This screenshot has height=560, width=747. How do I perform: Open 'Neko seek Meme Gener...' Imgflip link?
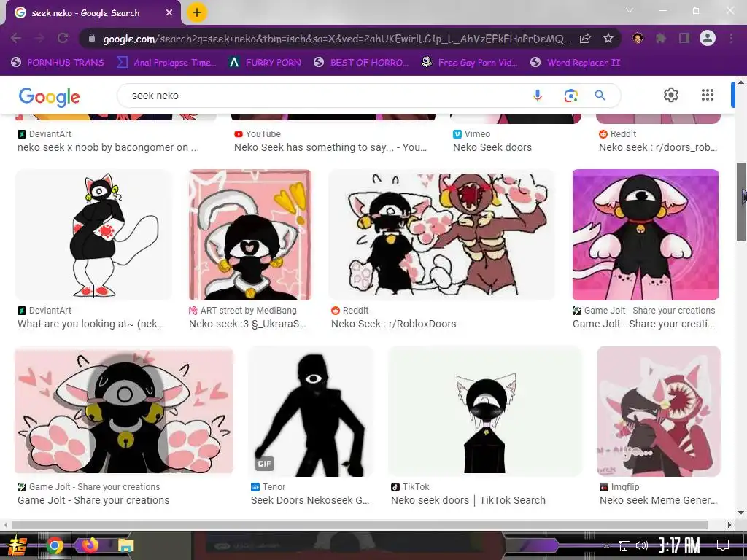tap(659, 500)
